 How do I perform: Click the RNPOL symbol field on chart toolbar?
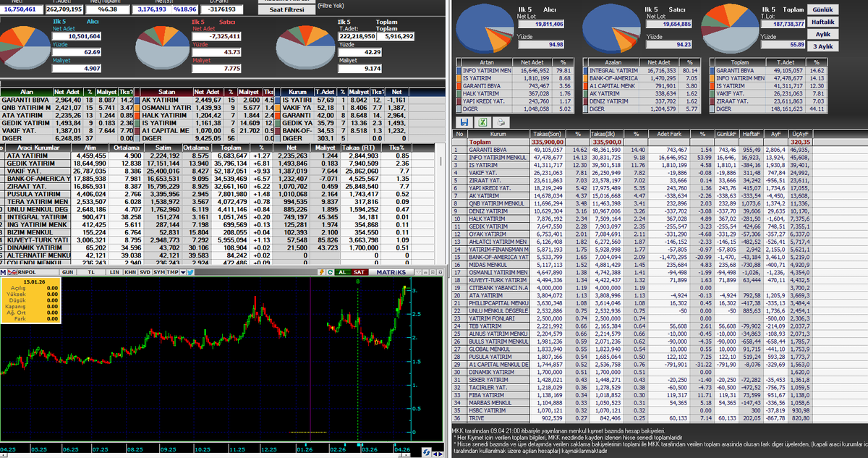click(38, 272)
